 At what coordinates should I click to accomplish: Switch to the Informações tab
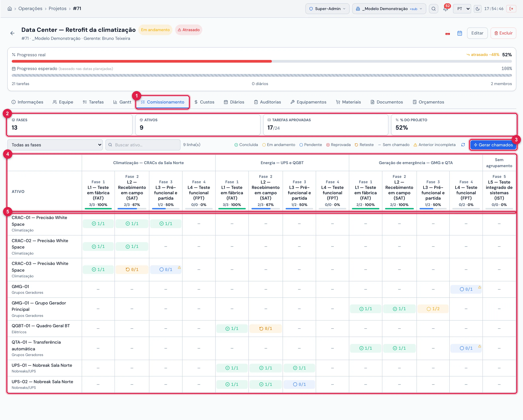pos(27,102)
